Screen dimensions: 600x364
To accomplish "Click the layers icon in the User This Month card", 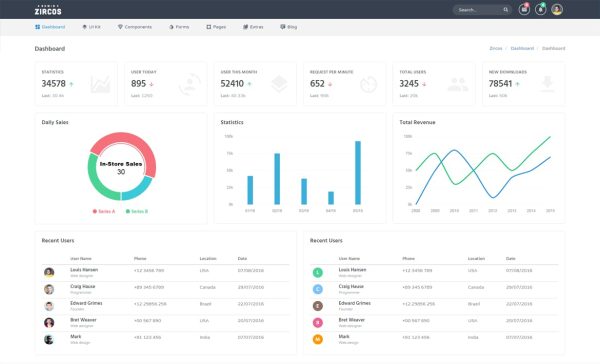I will pos(279,84).
